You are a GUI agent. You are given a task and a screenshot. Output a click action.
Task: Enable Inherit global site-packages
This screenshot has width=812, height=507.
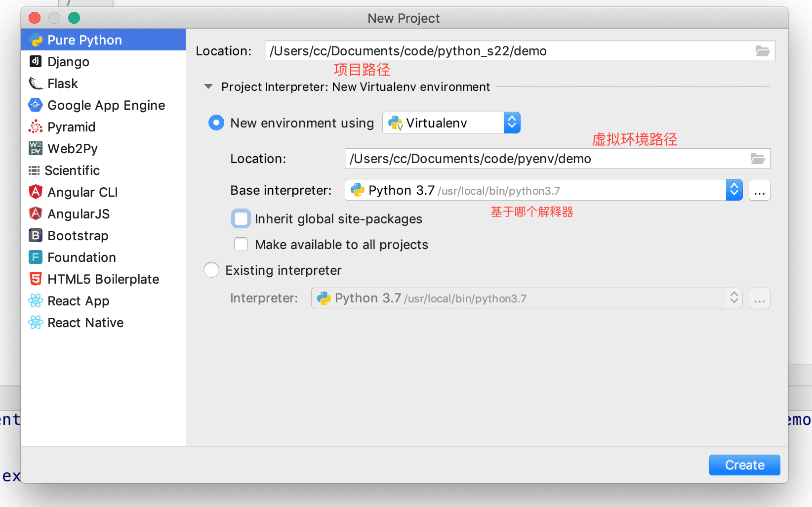point(241,218)
